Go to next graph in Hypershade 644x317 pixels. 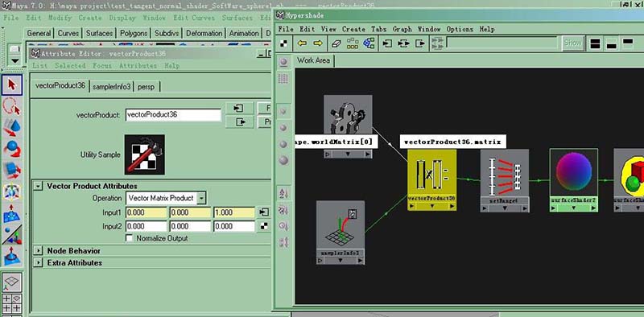coord(317,43)
